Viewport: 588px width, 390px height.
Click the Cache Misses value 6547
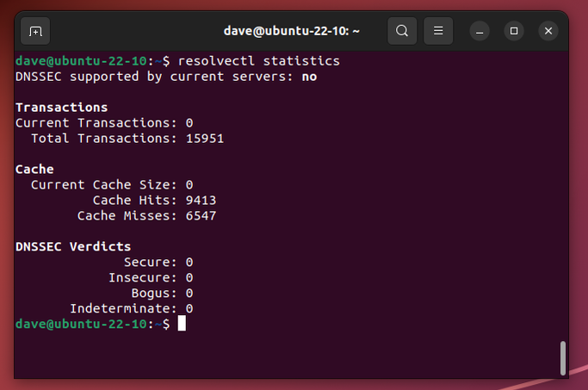[201, 216]
